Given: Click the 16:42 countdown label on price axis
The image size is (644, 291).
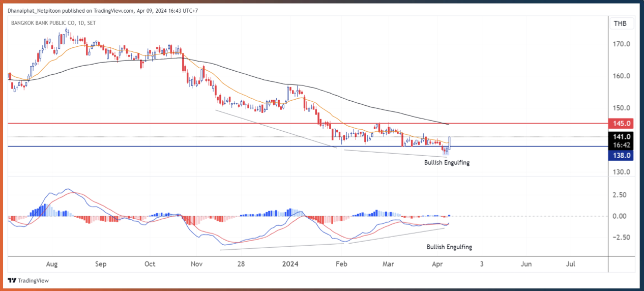Looking at the screenshot, I should [x=621, y=145].
